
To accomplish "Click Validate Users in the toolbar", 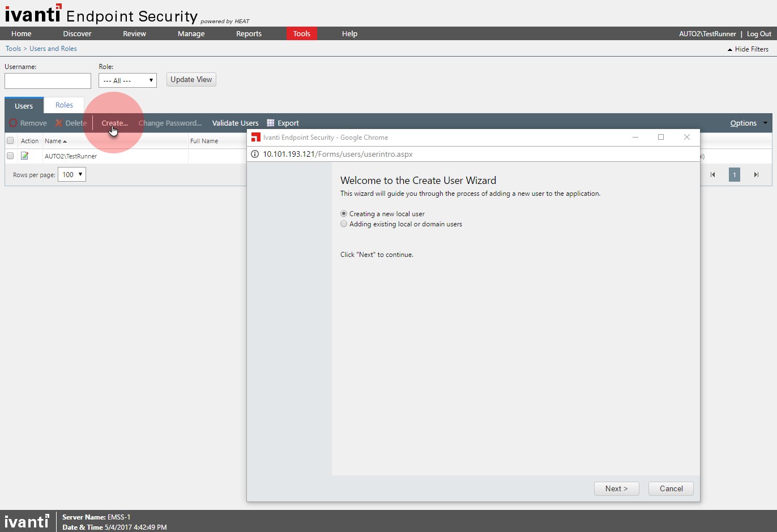I will (x=235, y=123).
